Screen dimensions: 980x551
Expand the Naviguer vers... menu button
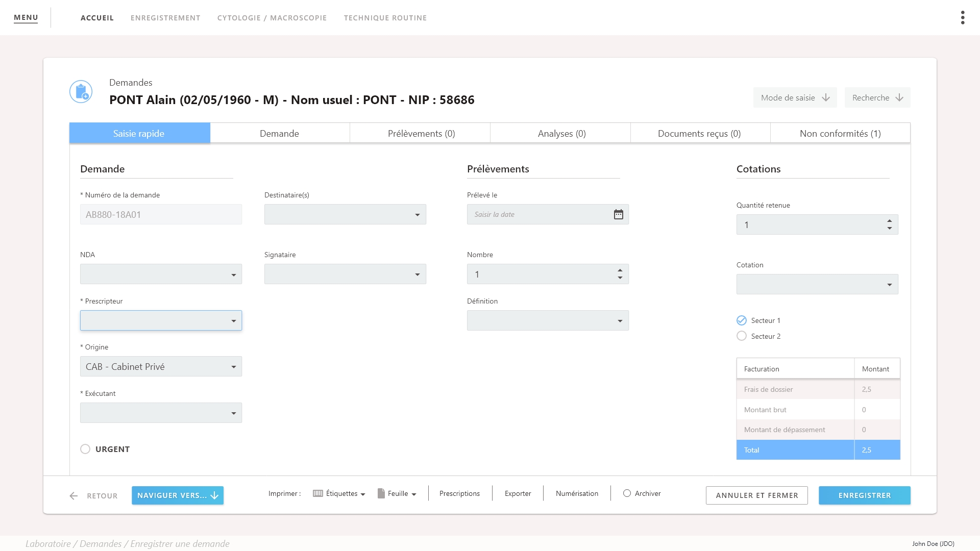(x=178, y=495)
